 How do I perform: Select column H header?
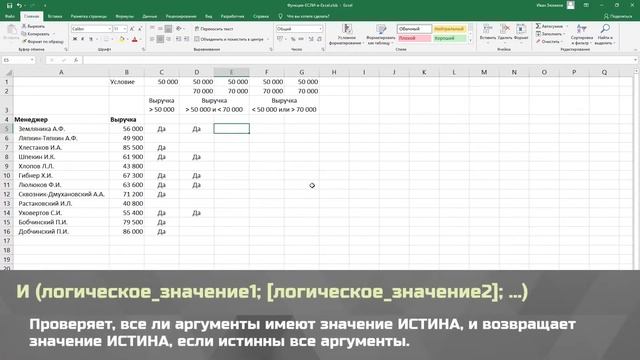coord(334,72)
